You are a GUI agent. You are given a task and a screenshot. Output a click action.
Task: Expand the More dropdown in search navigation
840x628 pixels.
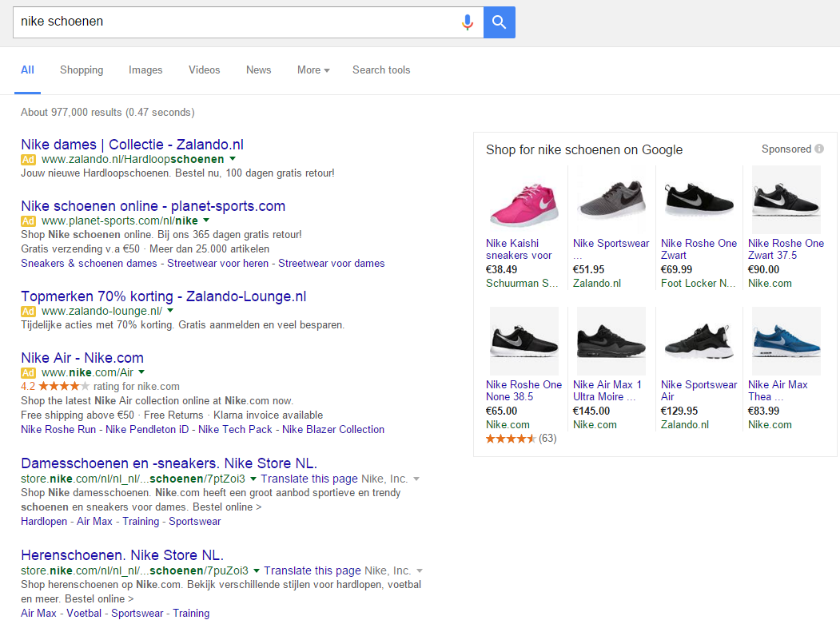click(313, 70)
